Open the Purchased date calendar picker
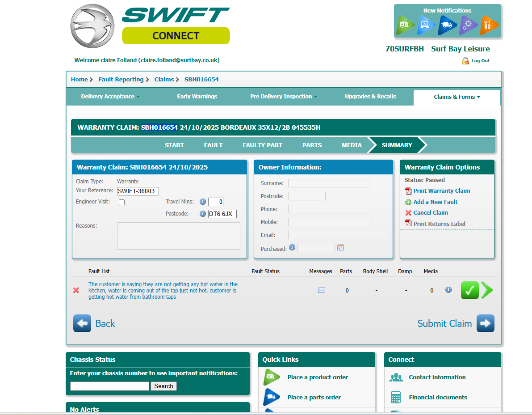Viewport: 532px width, 415px height. 340,248
